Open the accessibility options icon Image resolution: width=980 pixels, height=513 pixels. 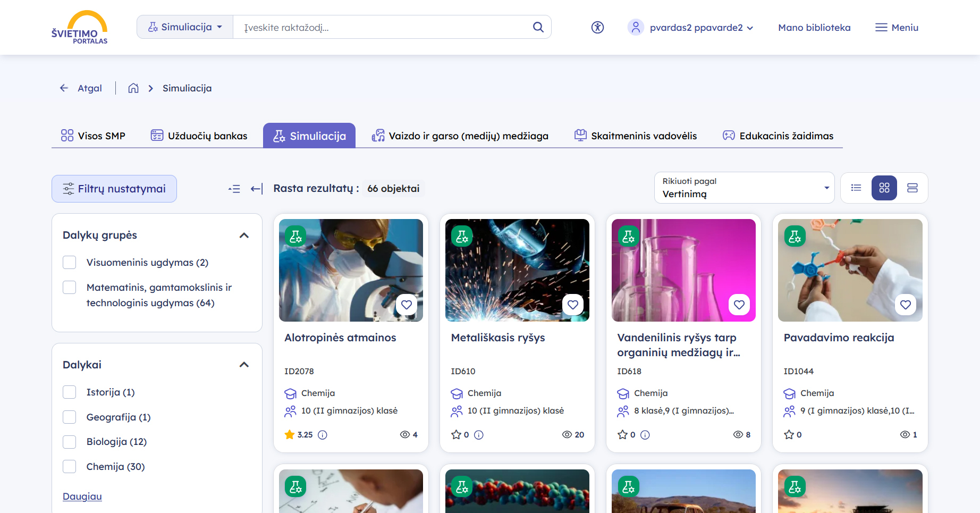(x=597, y=27)
